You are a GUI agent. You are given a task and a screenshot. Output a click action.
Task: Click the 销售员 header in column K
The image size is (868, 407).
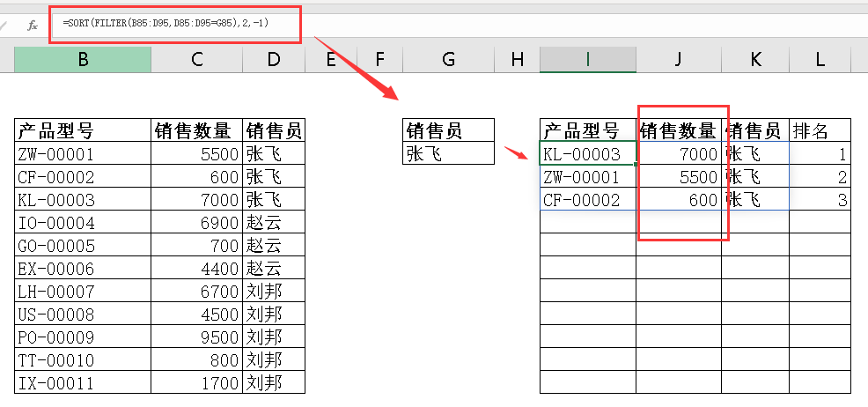coord(755,130)
